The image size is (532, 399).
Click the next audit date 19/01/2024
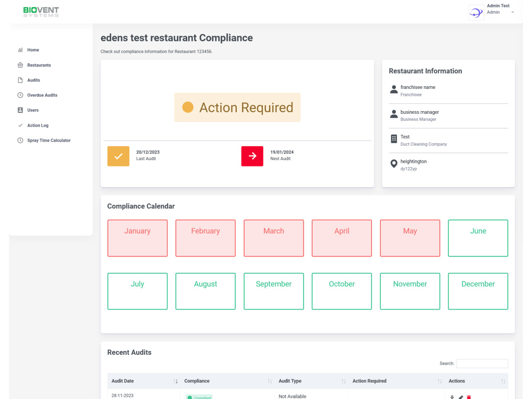[x=282, y=152]
